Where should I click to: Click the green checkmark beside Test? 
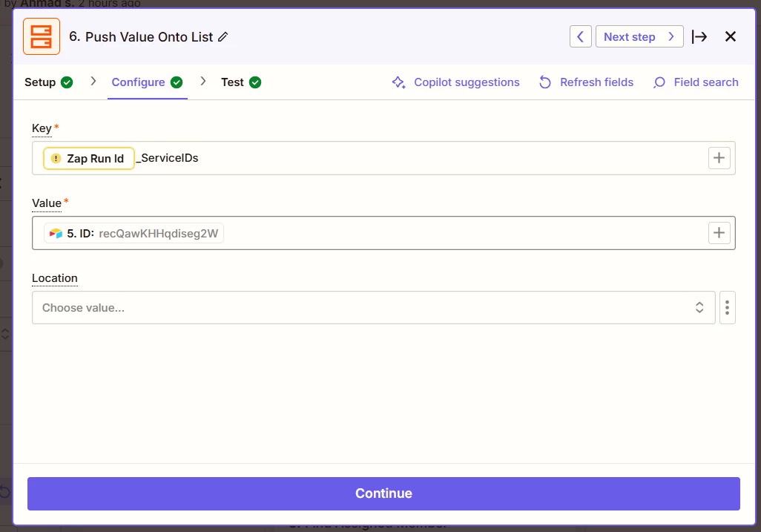tap(255, 82)
